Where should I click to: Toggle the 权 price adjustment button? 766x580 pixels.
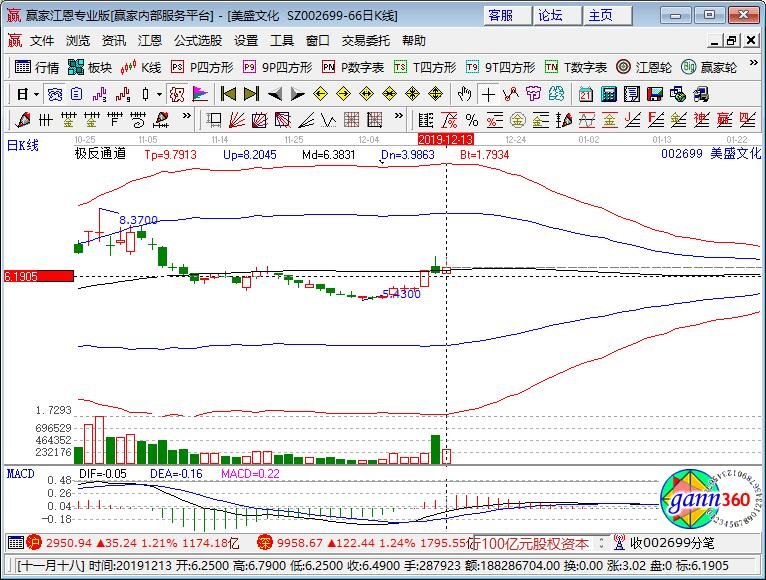tap(177, 94)
